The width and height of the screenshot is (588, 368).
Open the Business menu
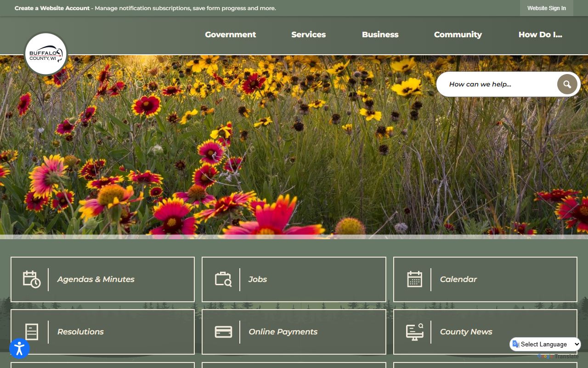(x=380, y=34)
